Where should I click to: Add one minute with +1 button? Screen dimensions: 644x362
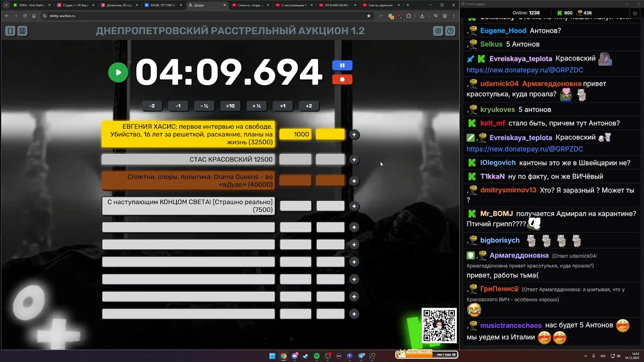[x=283, y=106]
